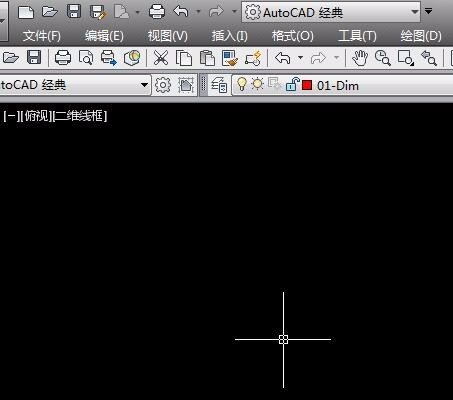This screenshot has height=400, width=453.
Task: Open the Block Editor
Action: click(x=253, y=58)
